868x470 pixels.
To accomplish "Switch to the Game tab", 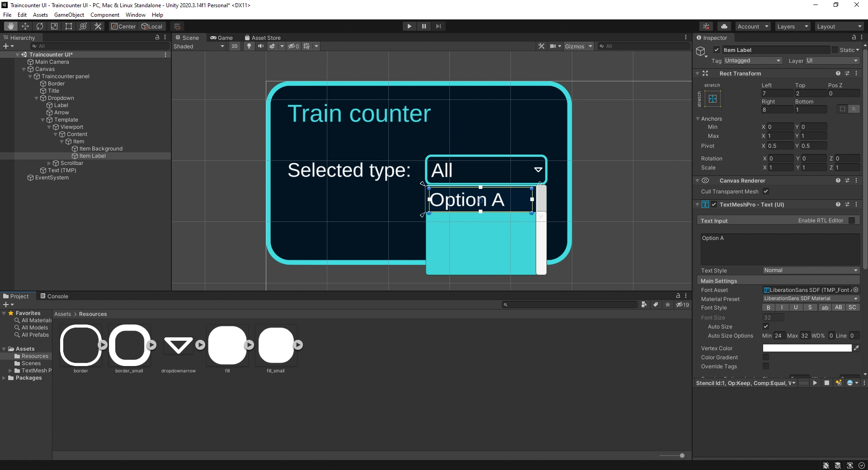I will coord(222,38).
